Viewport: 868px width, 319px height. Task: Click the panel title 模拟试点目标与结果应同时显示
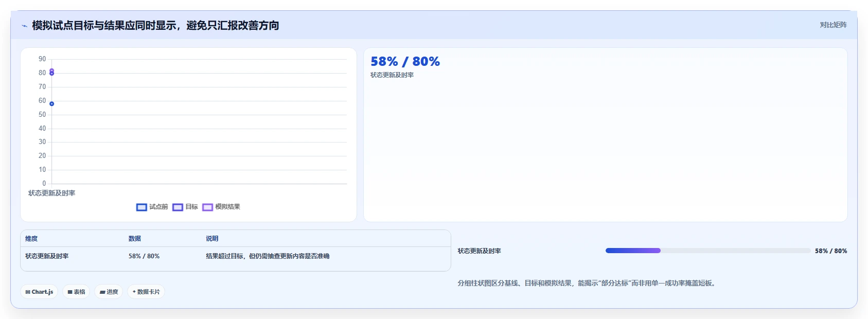155,25
